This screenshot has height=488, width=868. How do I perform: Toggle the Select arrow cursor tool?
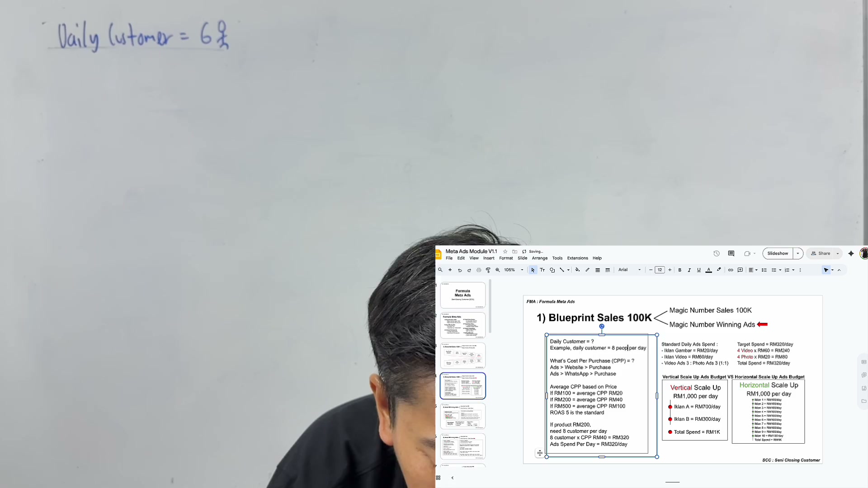(533, 270)
